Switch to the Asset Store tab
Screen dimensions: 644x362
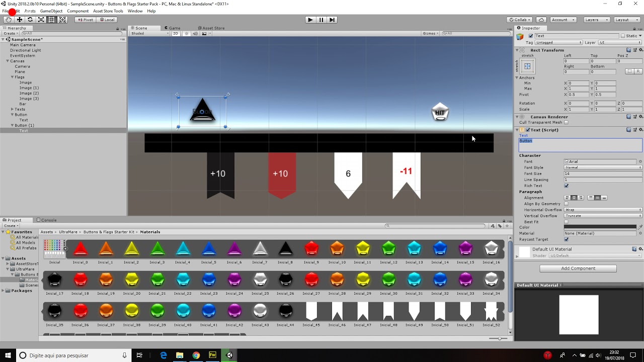(211, 28)
